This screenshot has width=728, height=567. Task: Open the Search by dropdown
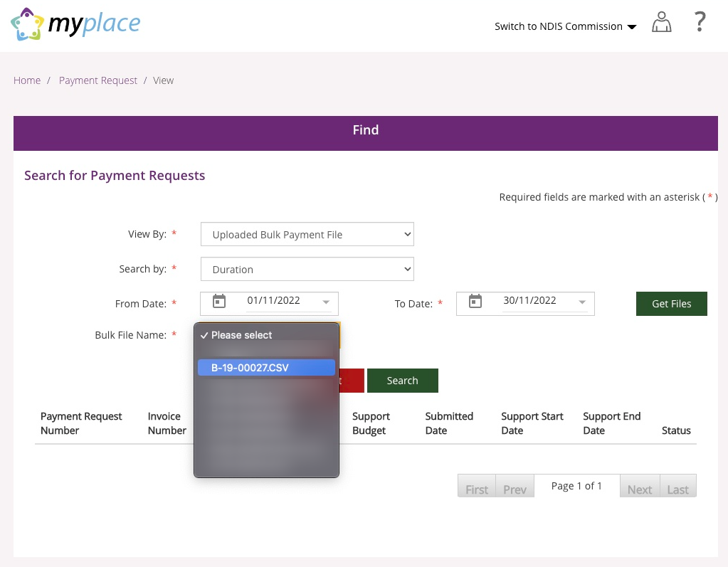(x=307, y=270)
